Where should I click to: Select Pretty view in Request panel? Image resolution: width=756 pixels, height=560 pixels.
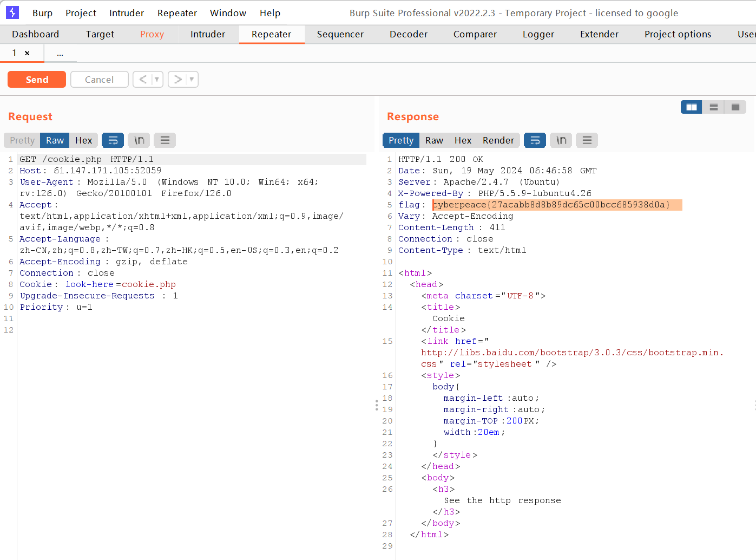[22, 140]
